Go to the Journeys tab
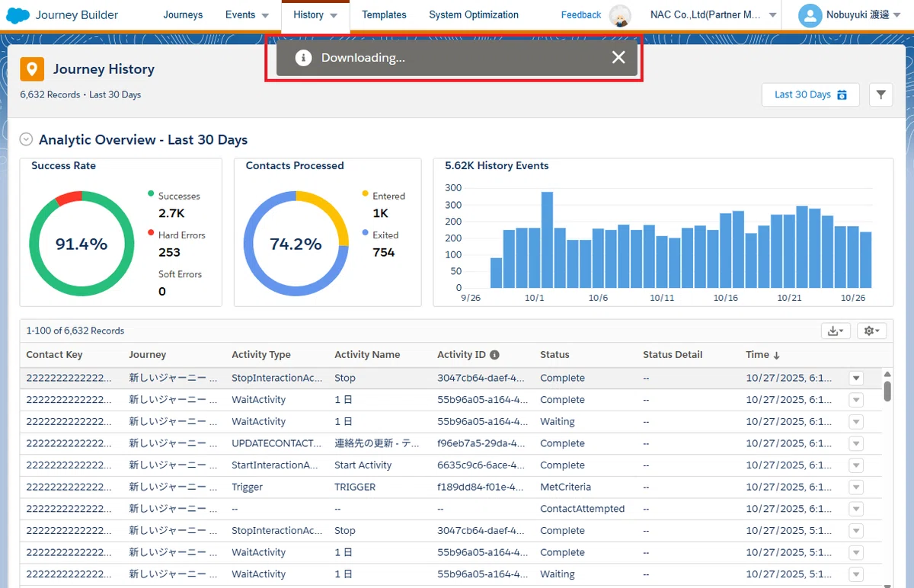 coord(183,15)
